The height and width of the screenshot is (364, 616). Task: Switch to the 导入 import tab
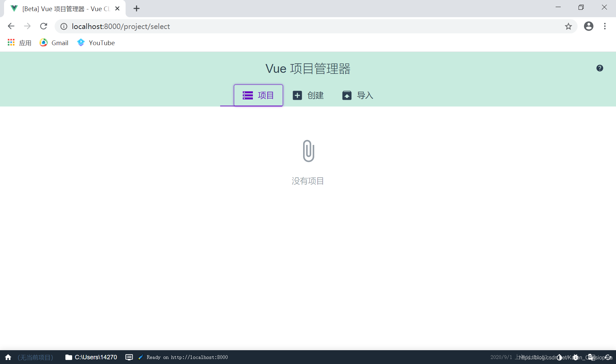point(358,95)
